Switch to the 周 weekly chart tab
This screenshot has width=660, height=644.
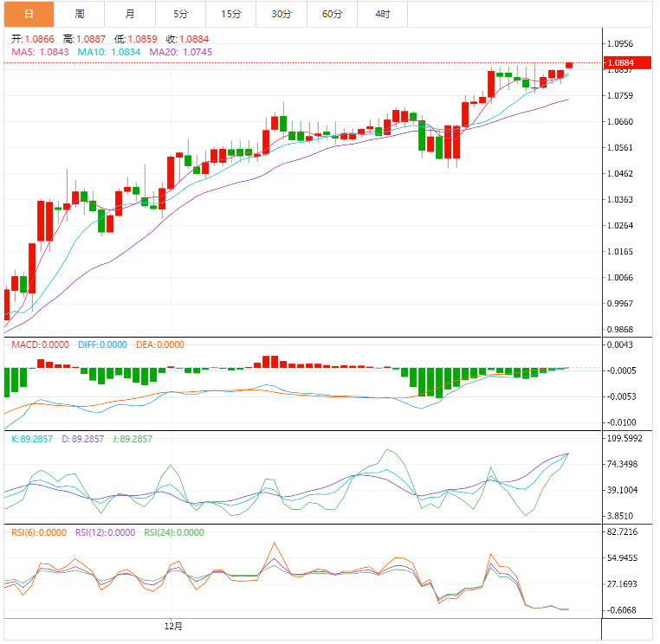[x=80, y=14]
